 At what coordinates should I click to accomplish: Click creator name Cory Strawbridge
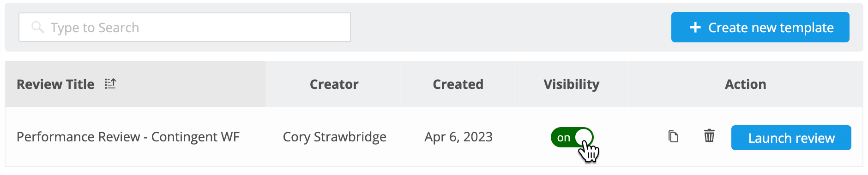pyautogui.click(x=335, y=137)
